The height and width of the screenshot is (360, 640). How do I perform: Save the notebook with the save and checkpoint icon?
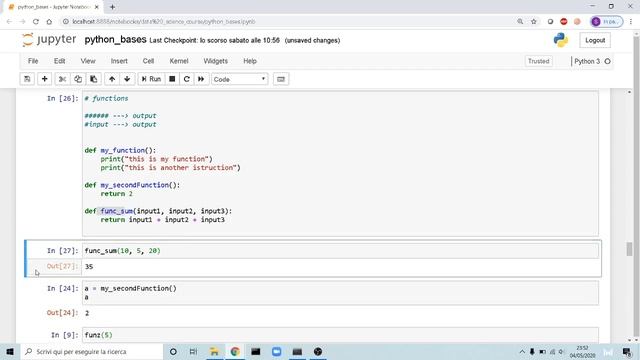pos(27,79)
